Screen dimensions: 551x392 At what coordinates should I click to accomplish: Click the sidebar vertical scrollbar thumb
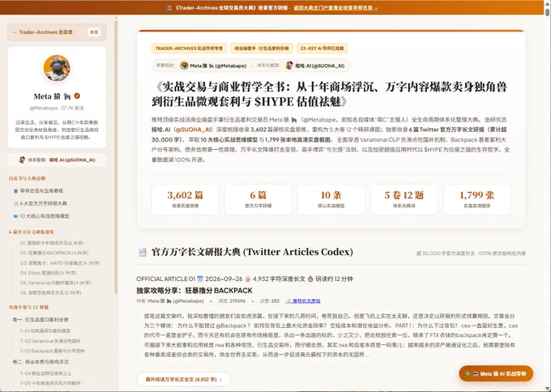tap(116, 156)
